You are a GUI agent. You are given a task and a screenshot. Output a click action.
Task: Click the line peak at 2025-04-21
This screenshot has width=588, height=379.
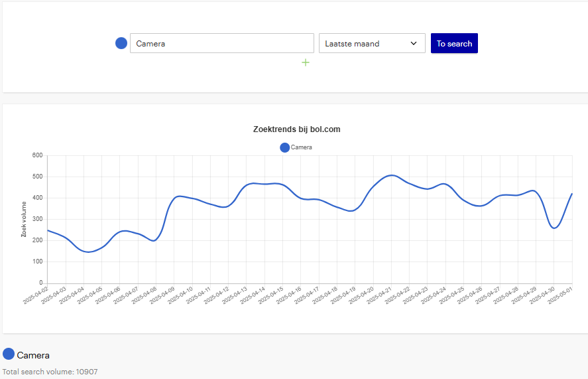point(391,175)
